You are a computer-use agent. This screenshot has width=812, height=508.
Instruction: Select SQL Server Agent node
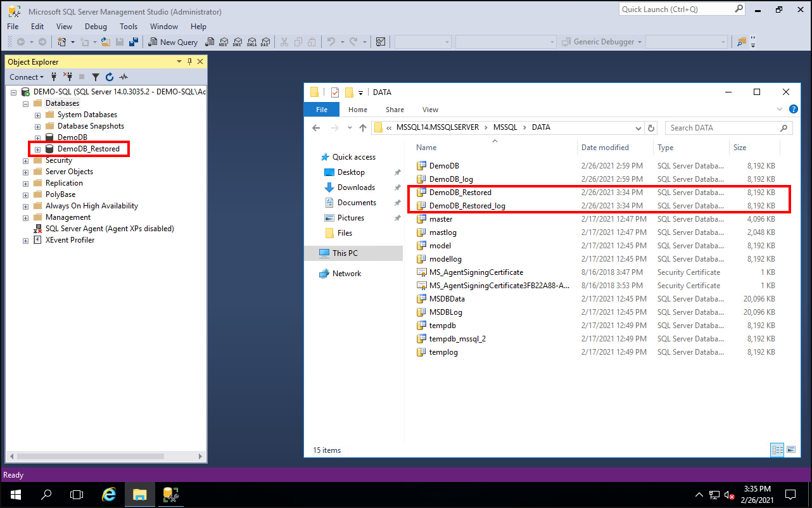110,229
